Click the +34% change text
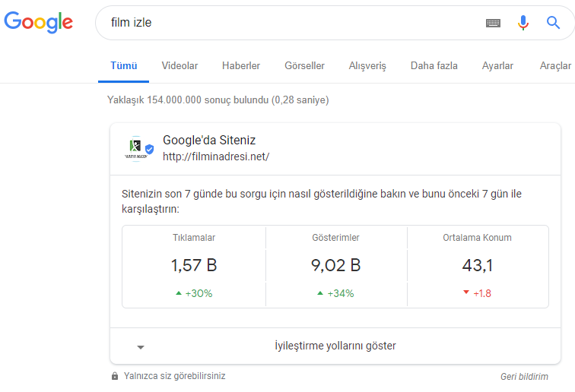The width and height of the screenshot is (575, 392). tap(341, 293)
